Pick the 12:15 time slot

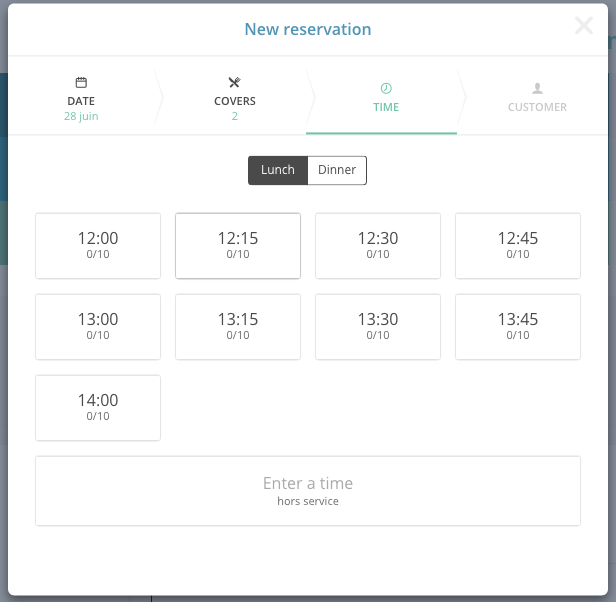click(x=238, y=246)
